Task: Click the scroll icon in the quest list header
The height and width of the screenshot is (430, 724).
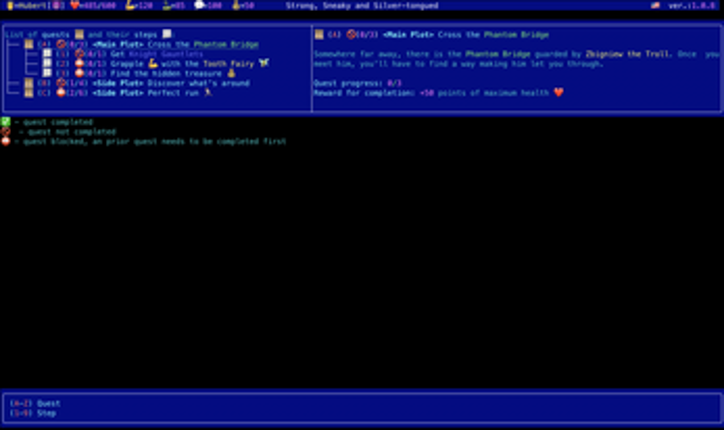Action: [x=79, y=35]
